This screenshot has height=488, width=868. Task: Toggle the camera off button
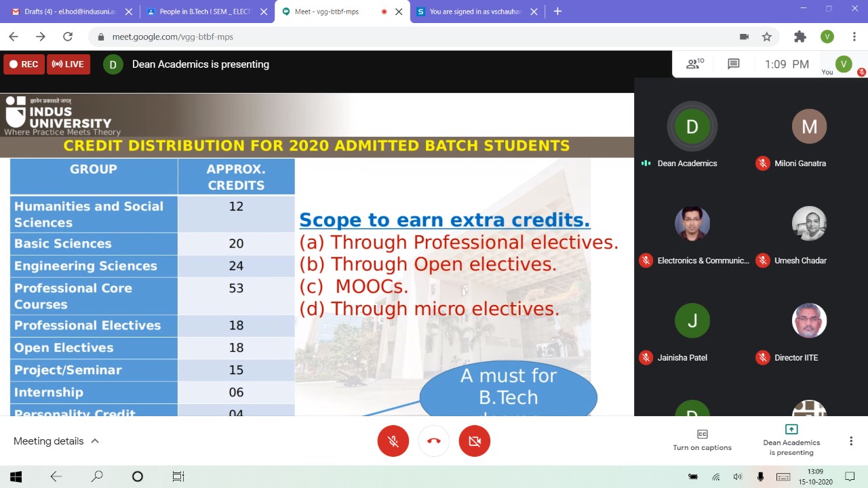tap(475, 441)
